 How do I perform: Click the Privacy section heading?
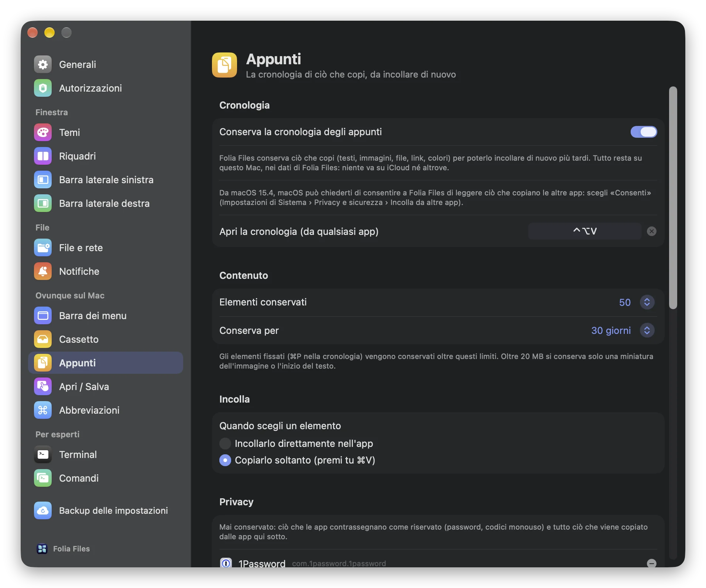point(236,502)
